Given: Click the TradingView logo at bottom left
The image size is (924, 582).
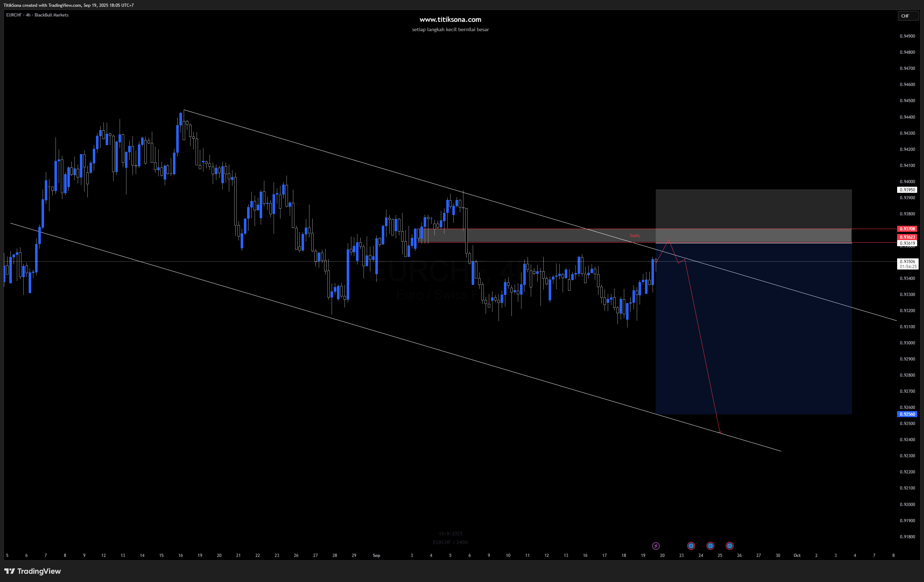Looking at the screenshot, I should 33,571.
